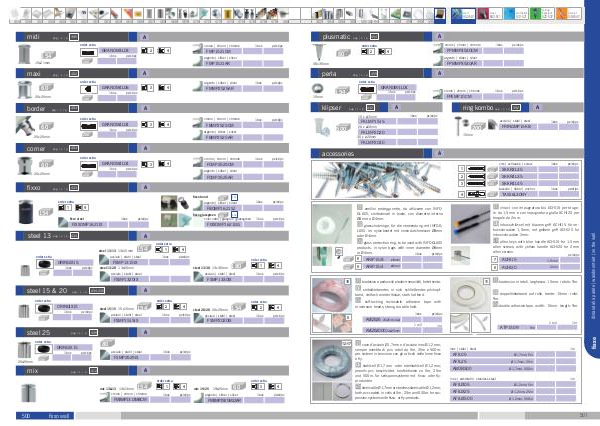Click the drill hole icon in midi header
This screenshot has height=426, width=600.
click(74, 37)
